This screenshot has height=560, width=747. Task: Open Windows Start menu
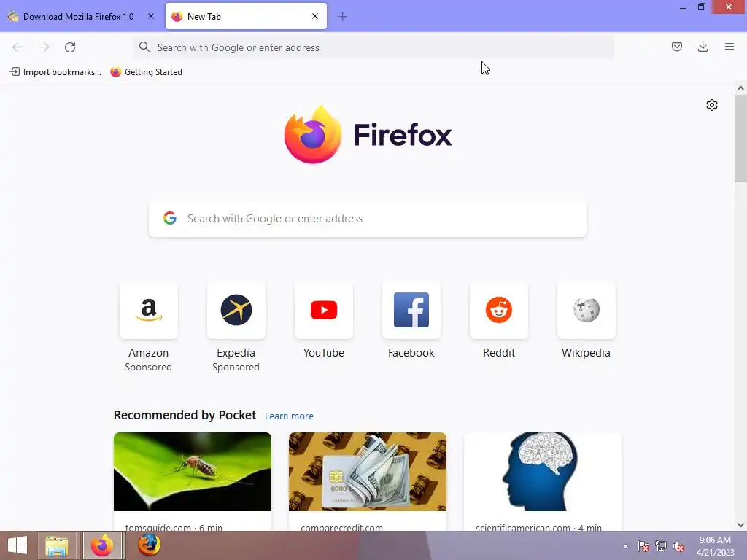point(18,545)
